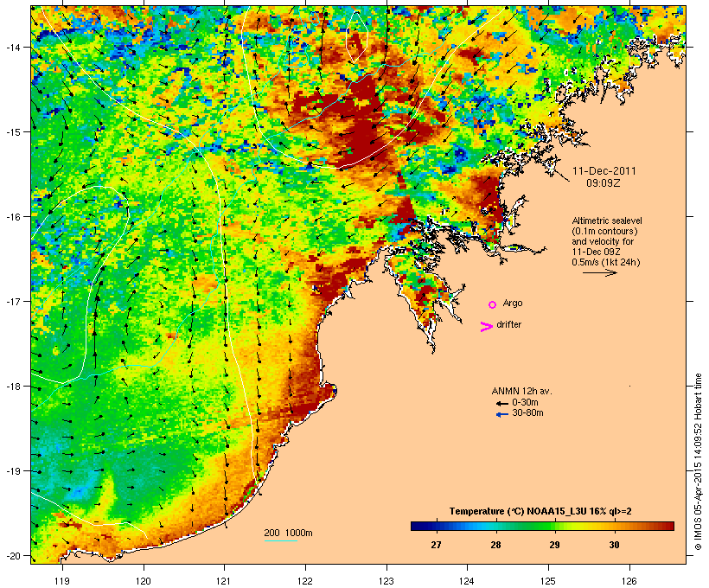The image size is (709, 588).
Task: Click the Argo legend label
Action: [513, 303]
